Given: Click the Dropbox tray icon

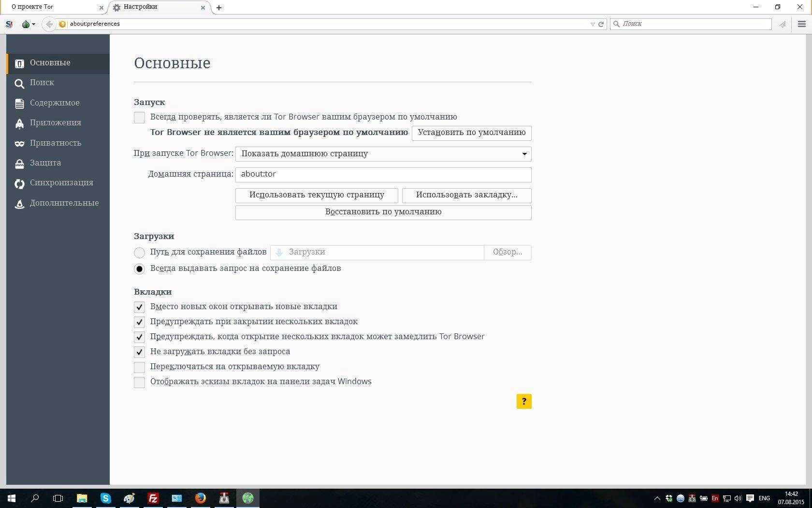Looking at the screenshot, I should [669, 498].
